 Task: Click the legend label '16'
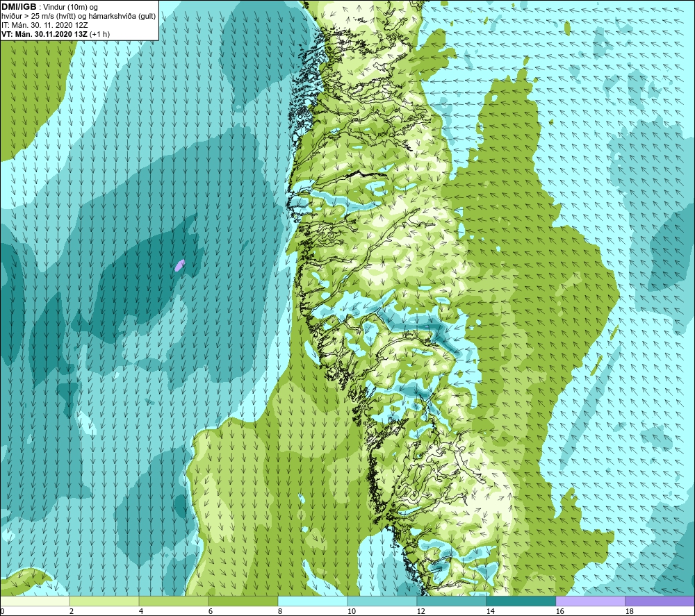559,612
